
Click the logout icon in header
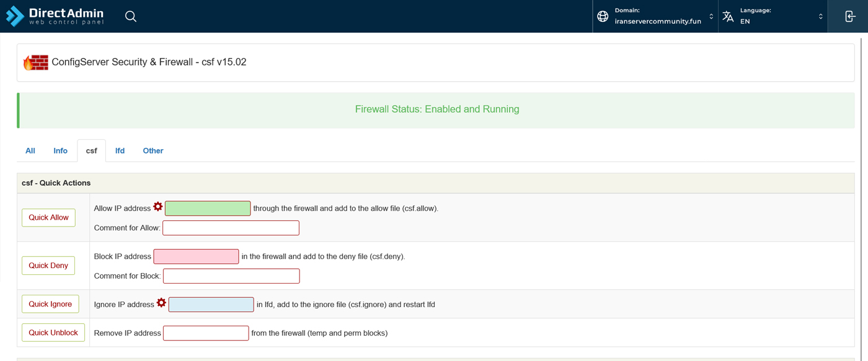(x=849, y=16)
